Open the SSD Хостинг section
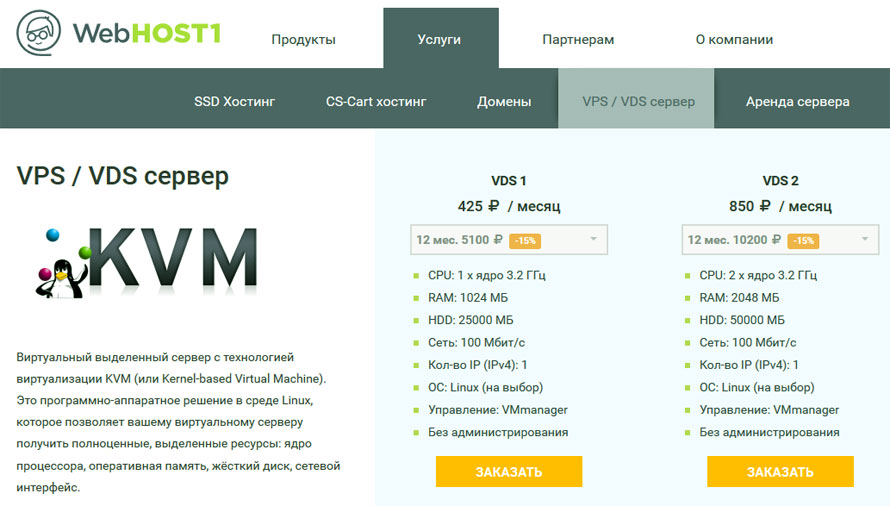 (x=234, y=101)
